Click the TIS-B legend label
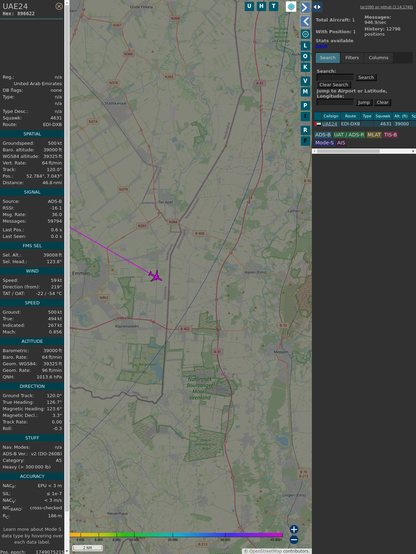 click(x=390, y=135)
